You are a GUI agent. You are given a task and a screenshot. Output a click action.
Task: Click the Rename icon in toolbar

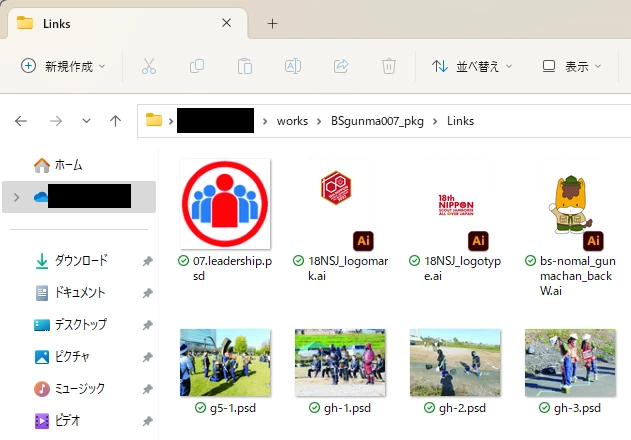click(x=293, y=66)
